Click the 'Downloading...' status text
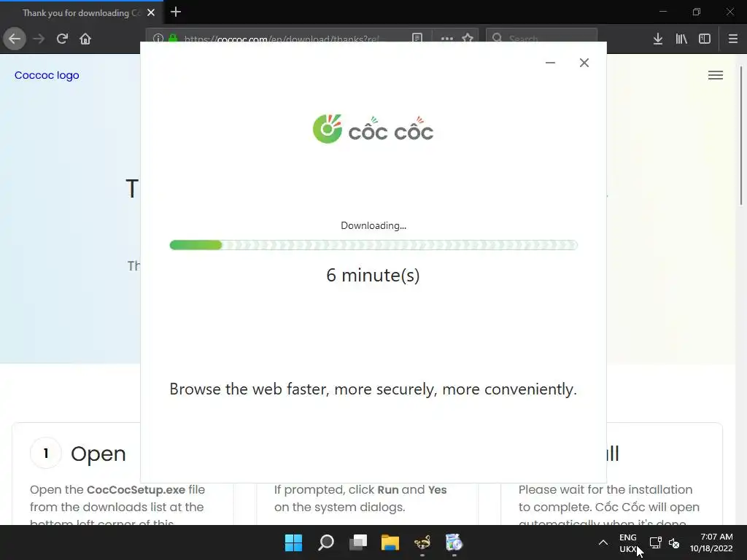Viewport: 747px width, 560px height. (x=373, y=226)
